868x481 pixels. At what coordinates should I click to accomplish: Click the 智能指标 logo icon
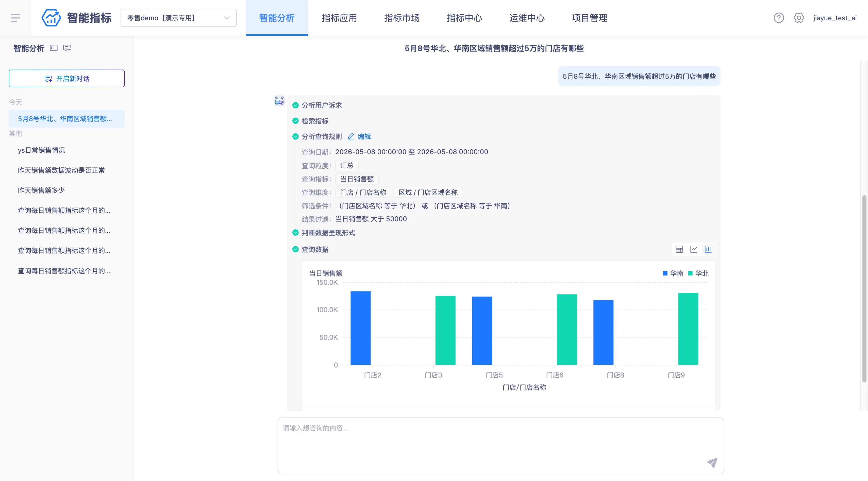51,18
